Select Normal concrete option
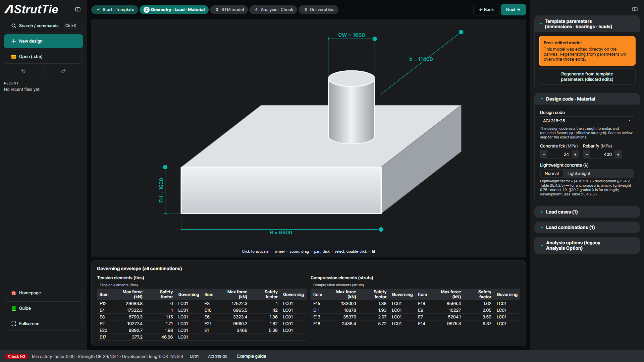Viewport: 644px width, 362px height. coord(551,174)
